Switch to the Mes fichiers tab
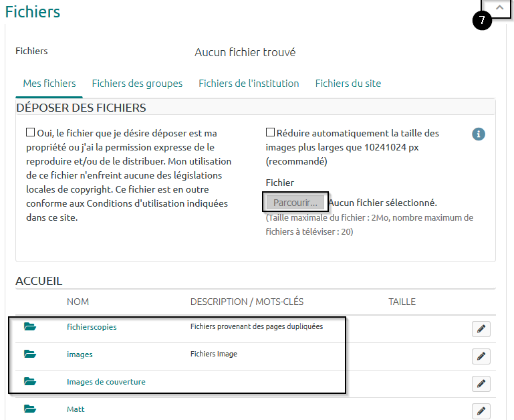Viewport: 514px width, 420px height. (49, 84)
